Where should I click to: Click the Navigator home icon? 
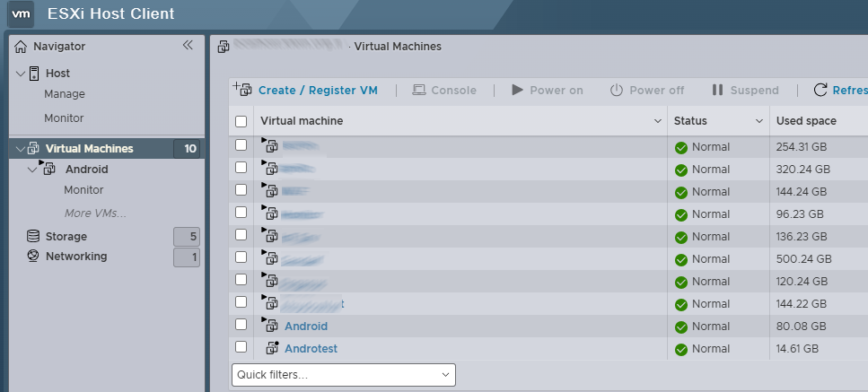point(21,47)
